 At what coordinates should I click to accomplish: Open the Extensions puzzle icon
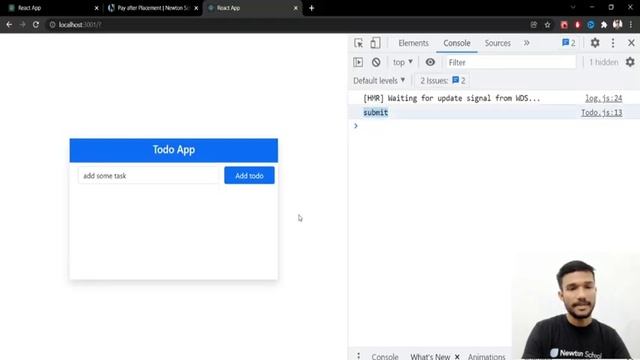(x=604, y=25)
